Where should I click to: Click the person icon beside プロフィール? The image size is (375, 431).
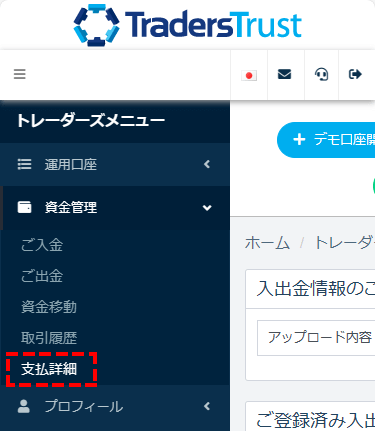click(x=24, y=406)
